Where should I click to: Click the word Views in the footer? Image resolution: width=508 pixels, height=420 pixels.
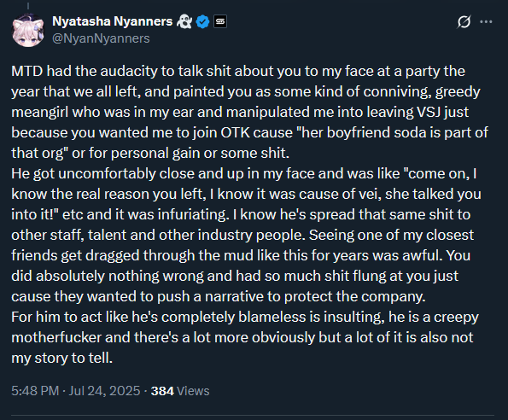click(194, 391)
